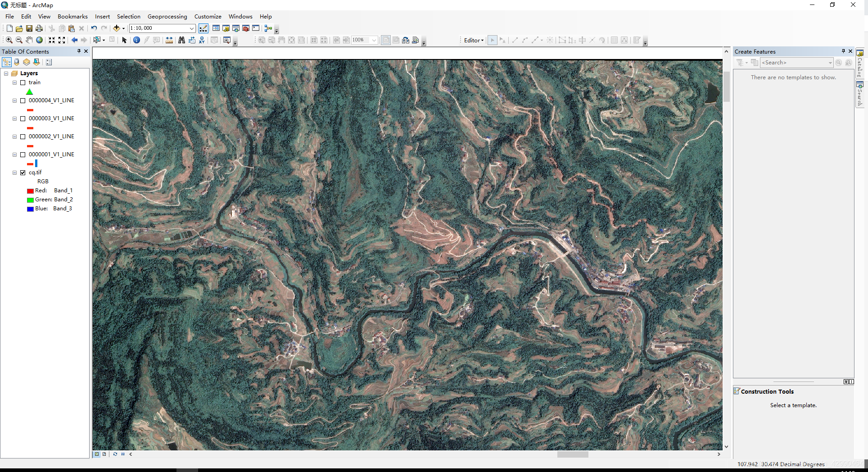Image resolution: width=868 pixels, height=472 pixels.
Task: Undo the last action
Action: [94, 28]
